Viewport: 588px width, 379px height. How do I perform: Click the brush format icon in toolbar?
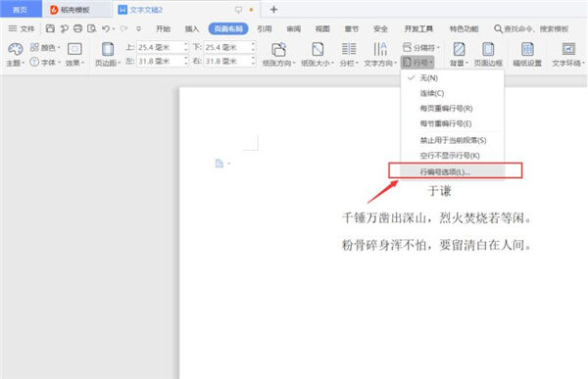coord(64,28)
